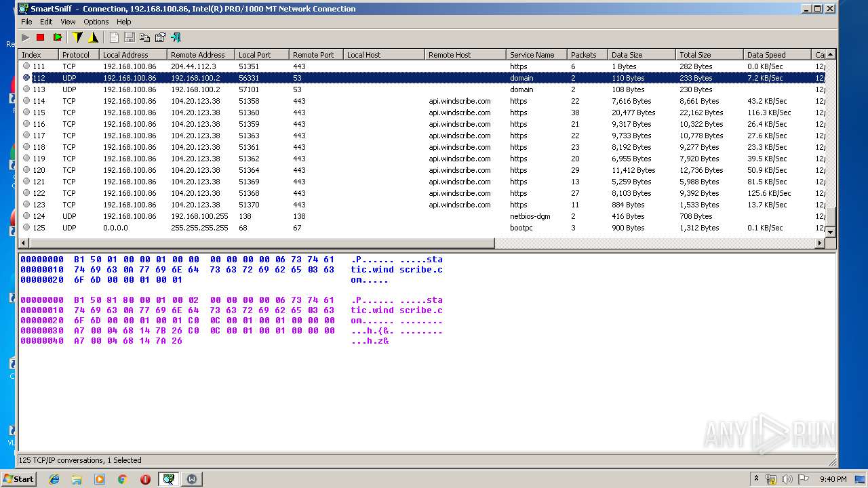Click the Exit door icon
Viewport: 868px width, 488px height.
click(x=176, y=37)
